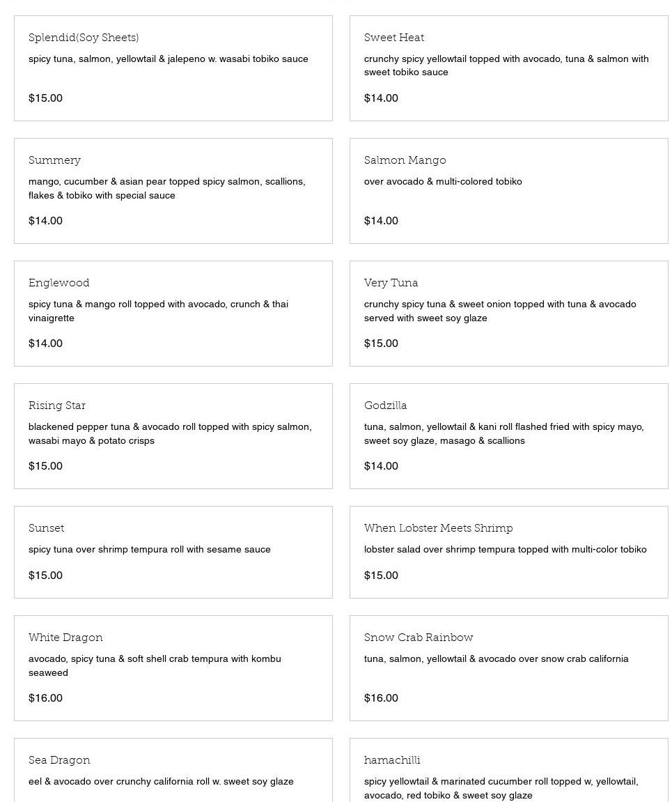Open the Godzilla roll item
This screenshot has width=672, height=802.
click(x=385, y=406)
